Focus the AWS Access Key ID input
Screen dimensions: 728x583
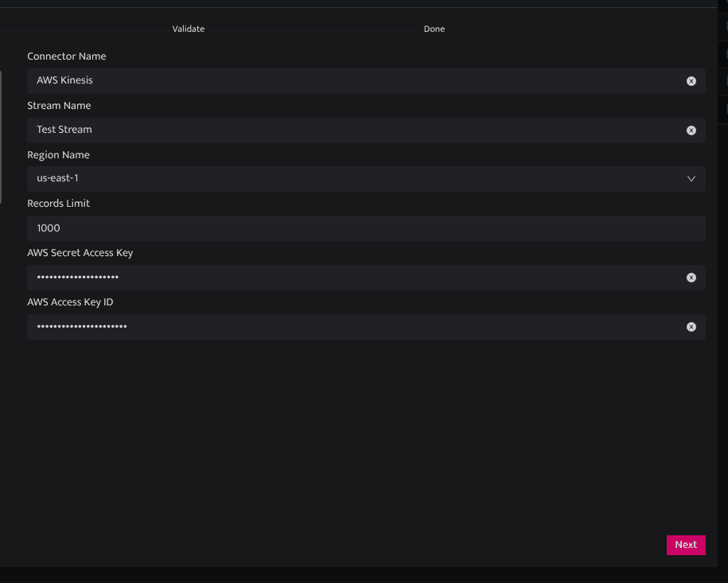366,327
